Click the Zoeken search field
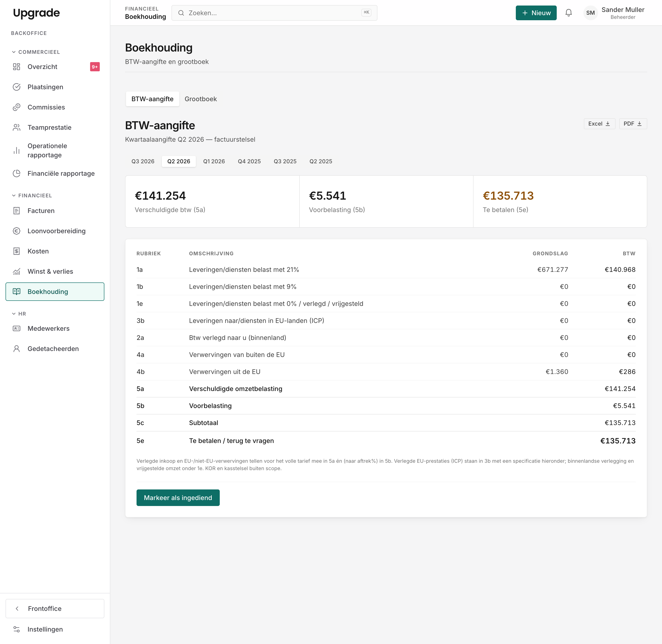 coord(274,13)
